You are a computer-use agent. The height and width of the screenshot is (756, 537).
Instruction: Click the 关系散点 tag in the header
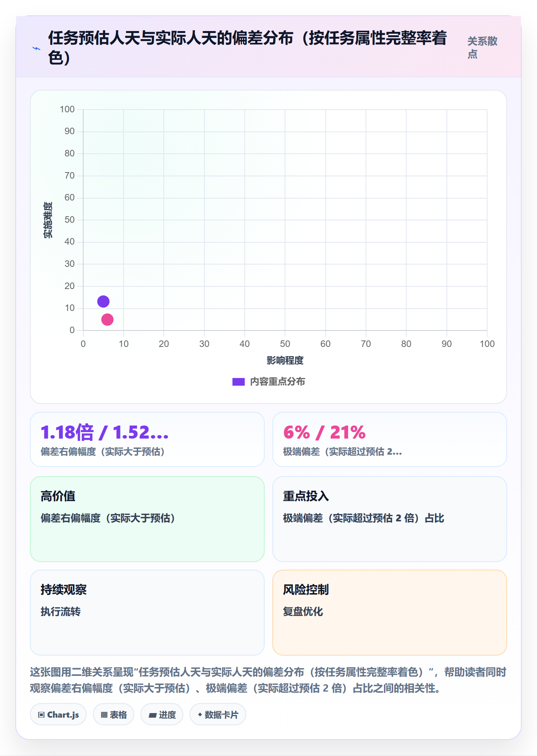pyautogui.click(x=482, y=48)
